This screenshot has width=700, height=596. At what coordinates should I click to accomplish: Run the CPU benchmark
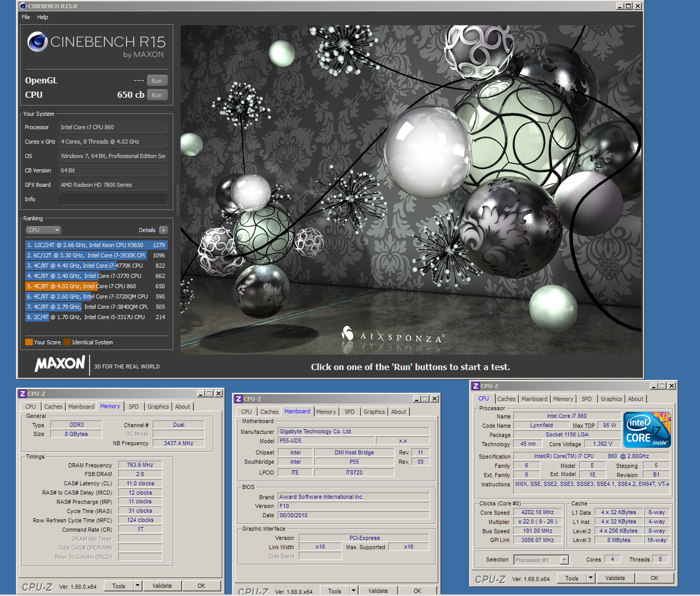157,95
